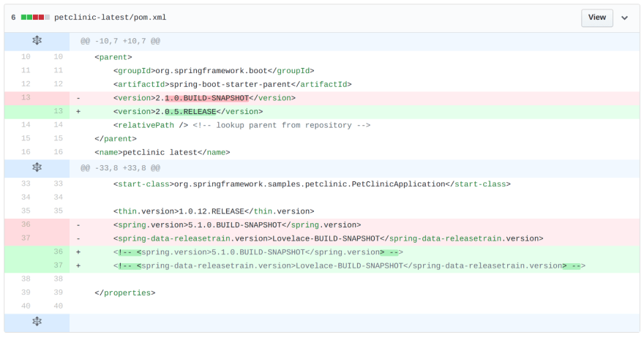This screenshot has width=644, height=340.
Task: Expand hidden lines below line 40
Action: [37, 321]
